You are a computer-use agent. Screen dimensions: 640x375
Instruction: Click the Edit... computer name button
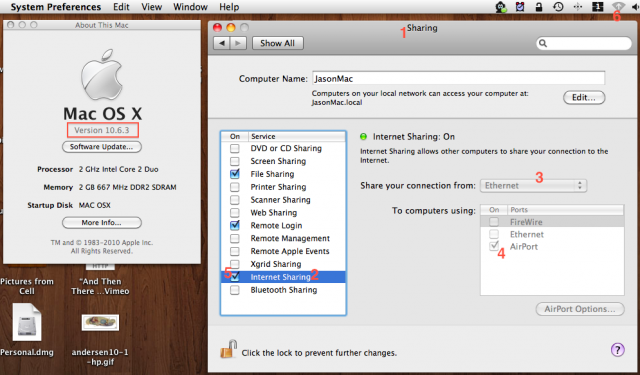[x=584, y=98]
